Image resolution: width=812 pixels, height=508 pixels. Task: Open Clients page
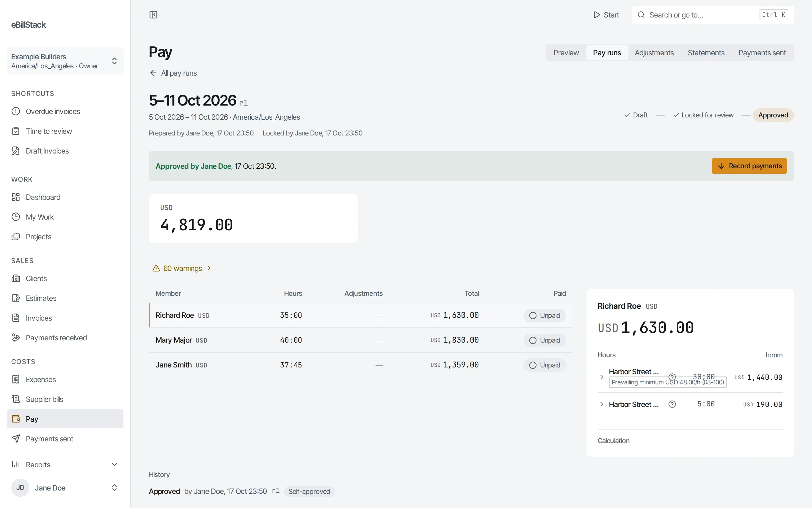tap(65, 279)
